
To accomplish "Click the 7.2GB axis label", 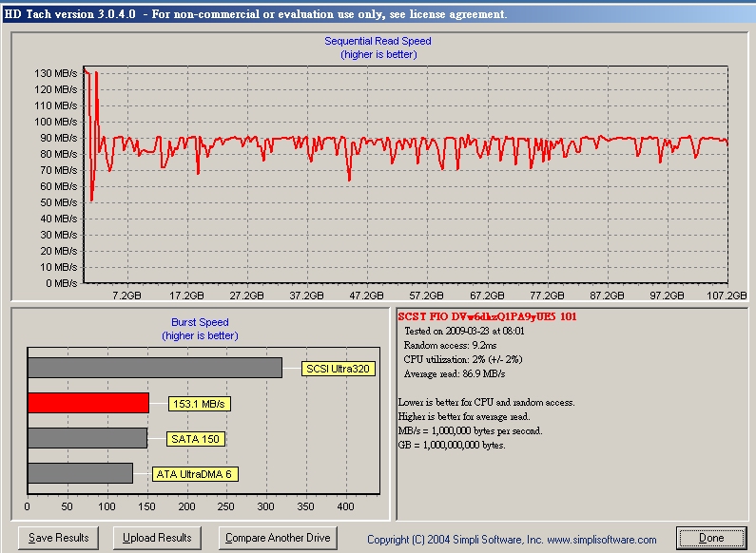I will point(126,296).
